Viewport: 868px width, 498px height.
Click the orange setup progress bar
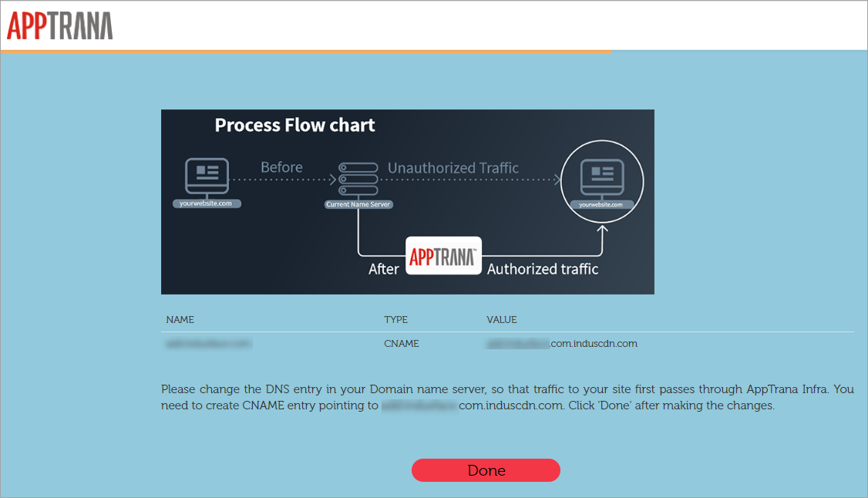tap(305, 52)
